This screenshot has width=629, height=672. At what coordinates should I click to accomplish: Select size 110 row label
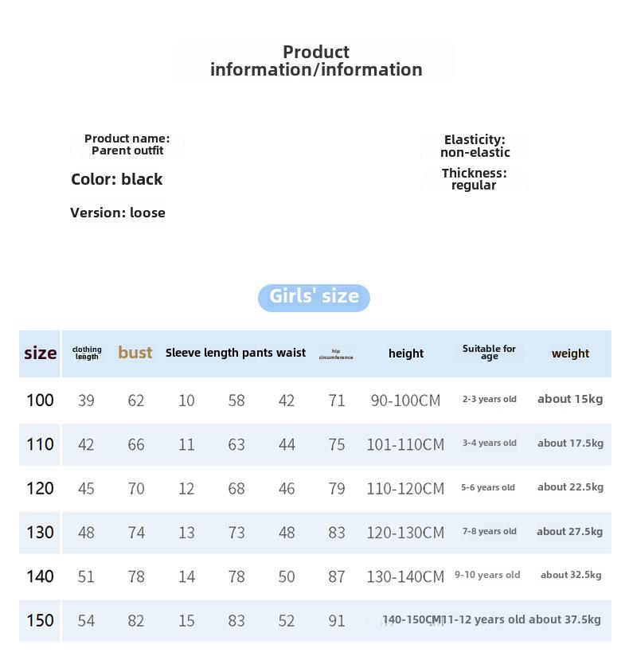pyautogui.click(x=40, y=444)
